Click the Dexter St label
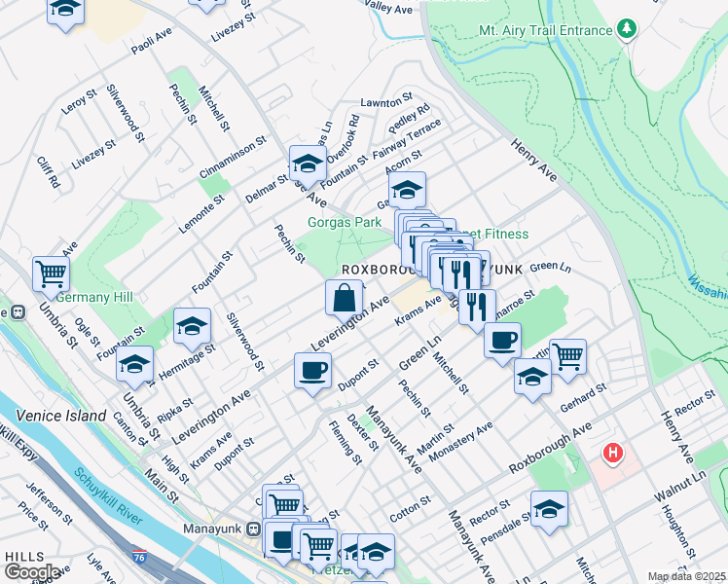This screenshot has width=728, height=584. (x=363, y=433)
